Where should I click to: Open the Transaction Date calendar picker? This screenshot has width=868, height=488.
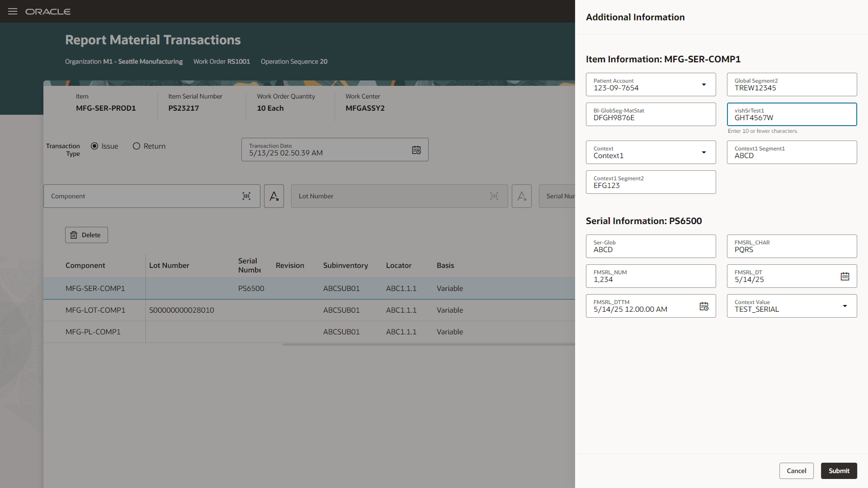click(416, 150)
